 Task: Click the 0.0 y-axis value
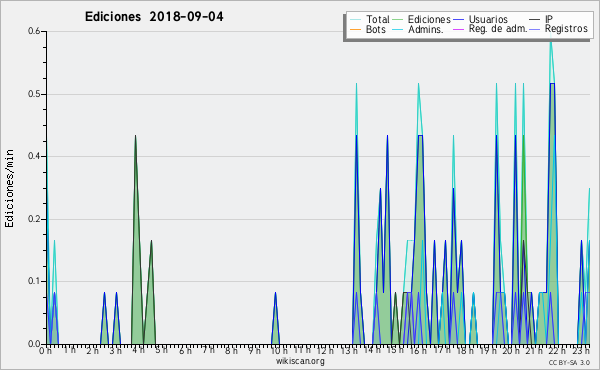[34, 344]
